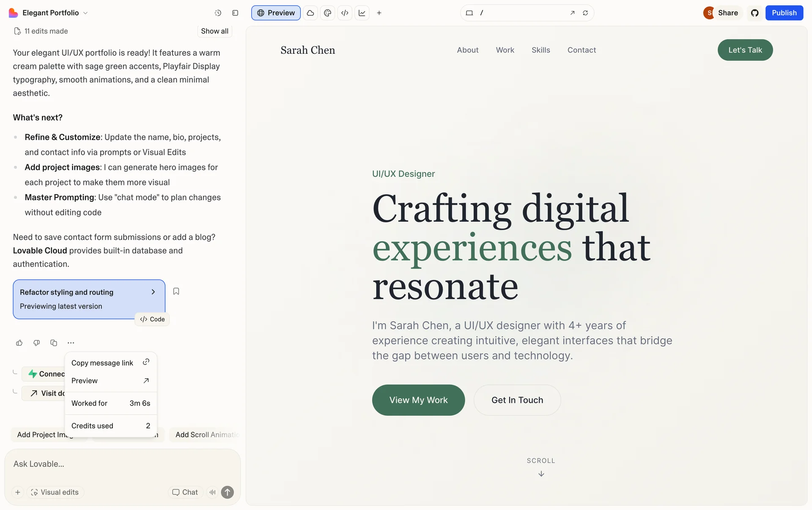Viewport: 812px width, 510px height.
Task: Click the blue Publish button
Action: click(x=784, y=13)
